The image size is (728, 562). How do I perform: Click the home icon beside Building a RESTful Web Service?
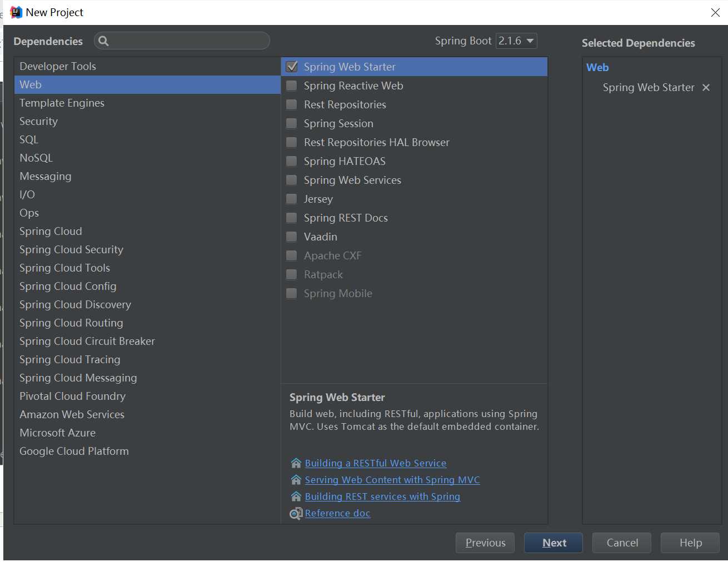coord(296,463)
